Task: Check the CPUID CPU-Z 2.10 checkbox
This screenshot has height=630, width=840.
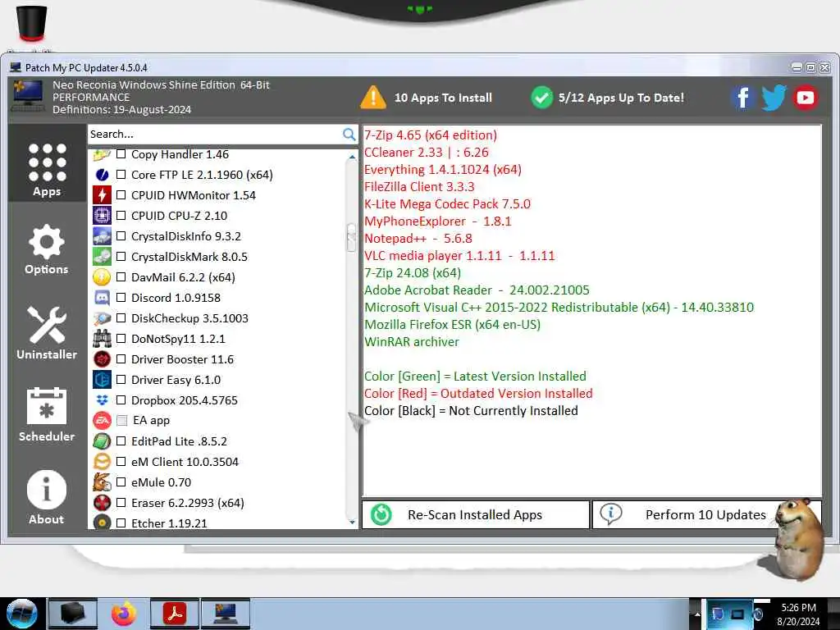Action: coord(121,216)
